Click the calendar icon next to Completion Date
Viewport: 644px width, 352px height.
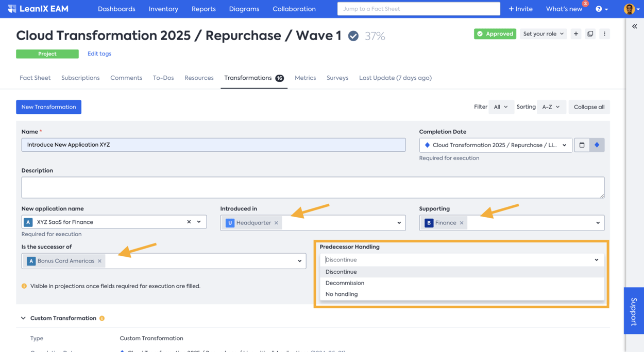pyautogui.click(x=582, y=145)
